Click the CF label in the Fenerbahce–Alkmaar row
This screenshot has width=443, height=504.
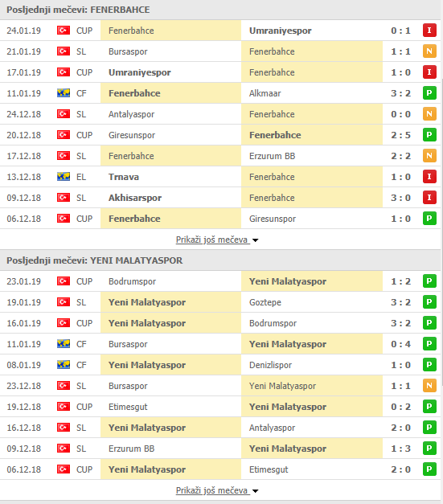(x=81, y=93)
